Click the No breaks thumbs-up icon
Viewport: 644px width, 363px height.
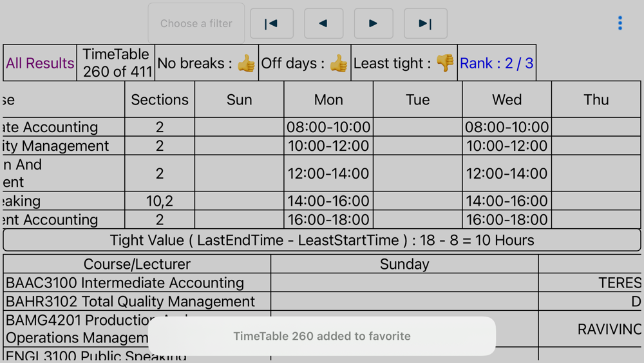[x=247, y=63]
